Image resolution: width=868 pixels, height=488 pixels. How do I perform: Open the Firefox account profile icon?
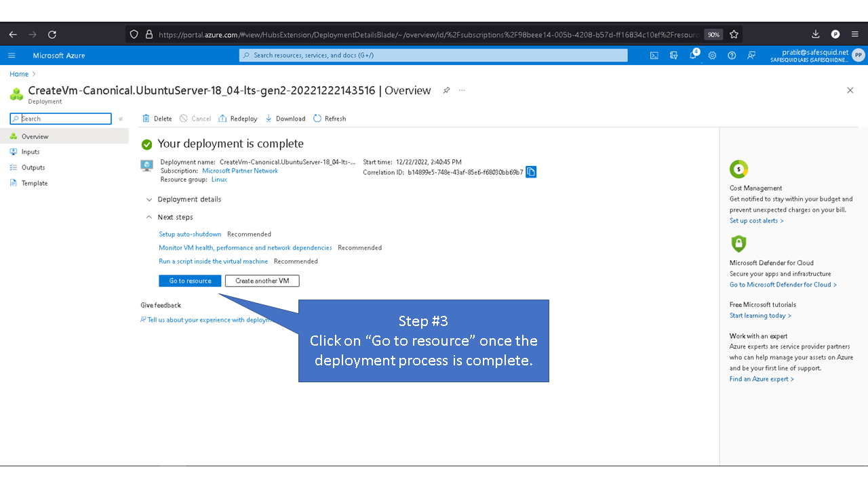[x=835, y=35]
